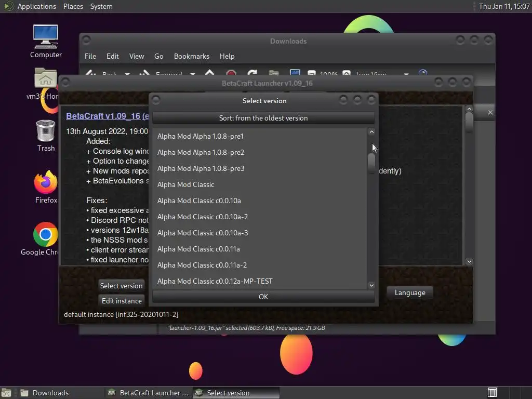The width and height of the screenshot is (532, 399).
Task: Open the Places menu
Action: 73,6
